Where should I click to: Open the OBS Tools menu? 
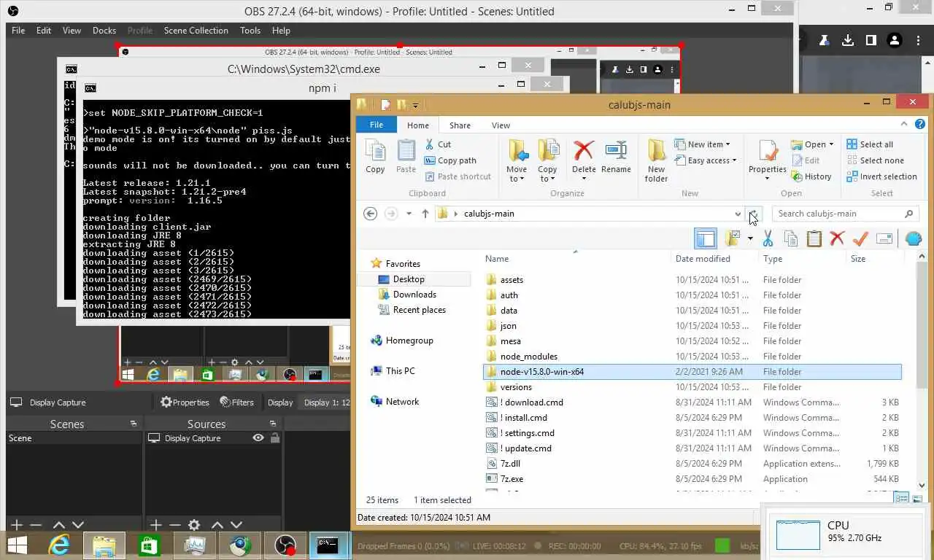(250, 31)
